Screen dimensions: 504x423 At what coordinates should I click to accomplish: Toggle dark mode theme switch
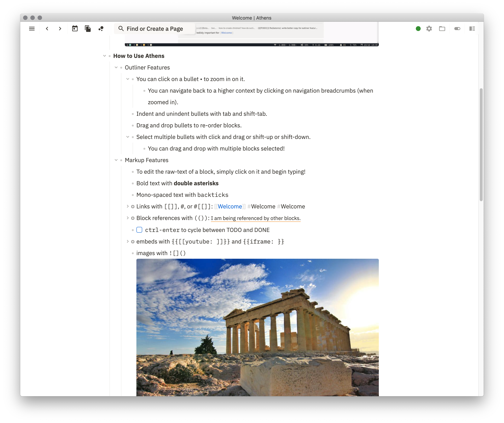pyautogui.click(x=457, y=29)
